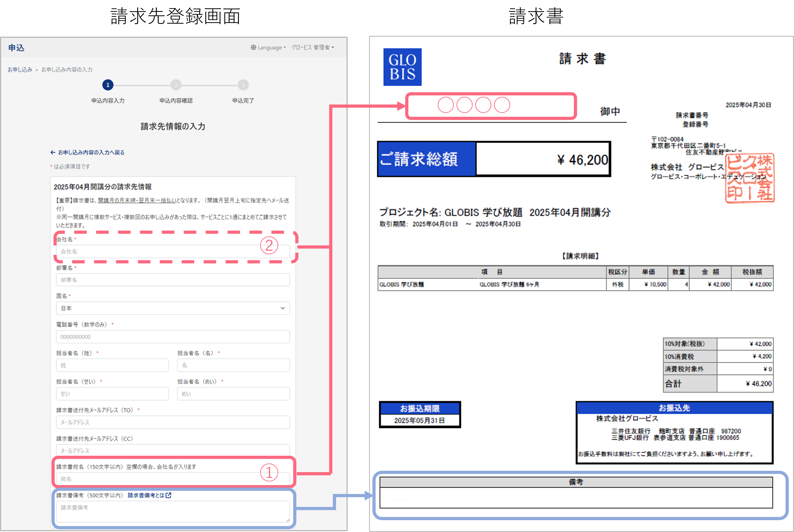Click the invoice date 2025年04月30日

[748, 105]
